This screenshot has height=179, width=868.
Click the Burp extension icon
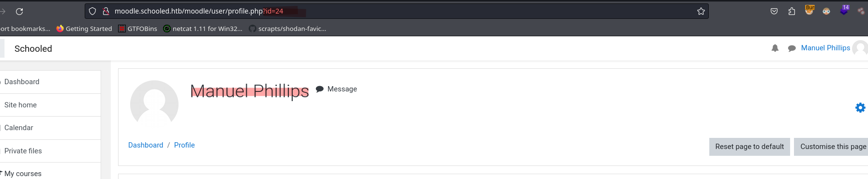[809, 10]
